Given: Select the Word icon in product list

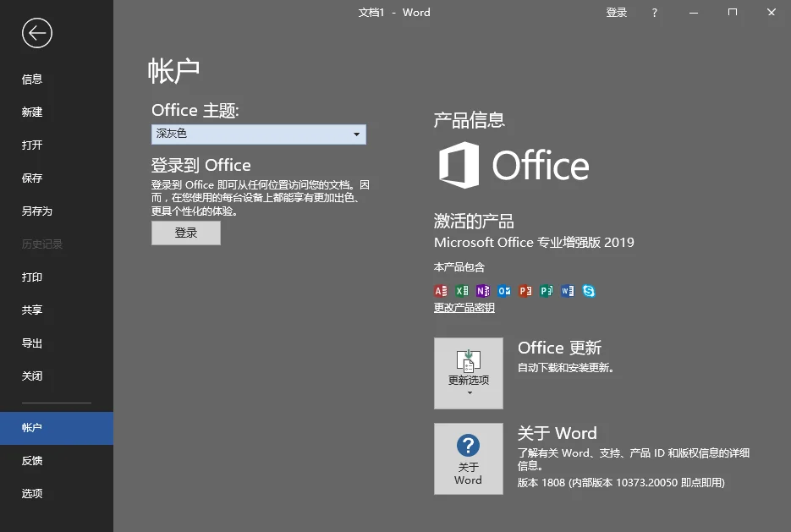Looking at the screenshot, I should click(x=568, y=290).
